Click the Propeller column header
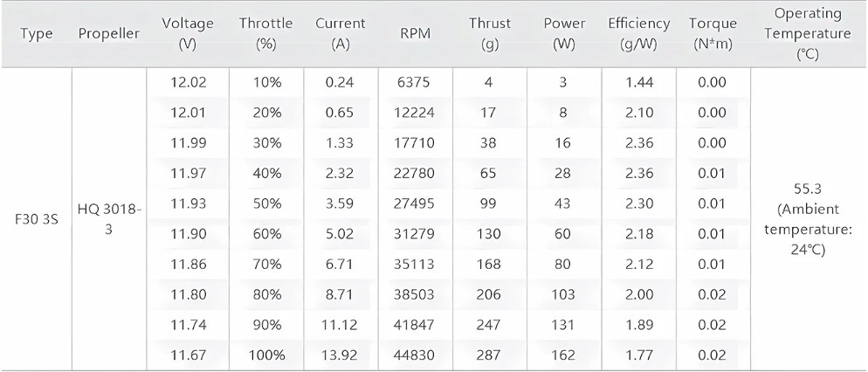 pyautogui.click(x=108, y=33)
